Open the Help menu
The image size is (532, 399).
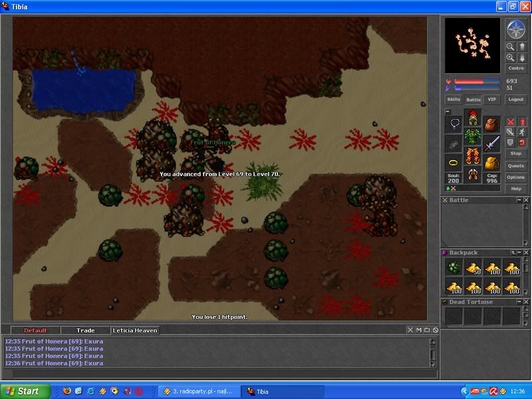[x=516, y=189]
